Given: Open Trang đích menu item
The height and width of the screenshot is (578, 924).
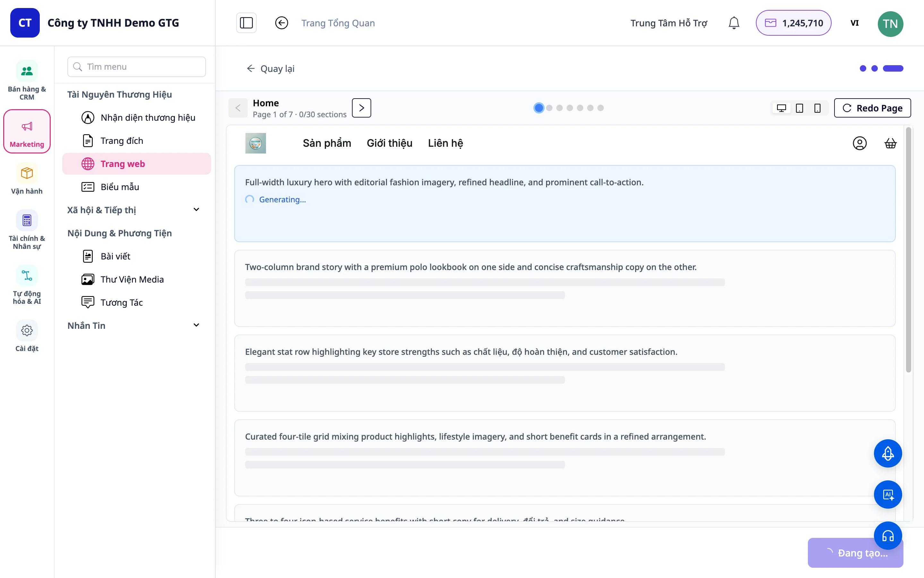Looking at the screenshot, I should click(x=137, y=141).
